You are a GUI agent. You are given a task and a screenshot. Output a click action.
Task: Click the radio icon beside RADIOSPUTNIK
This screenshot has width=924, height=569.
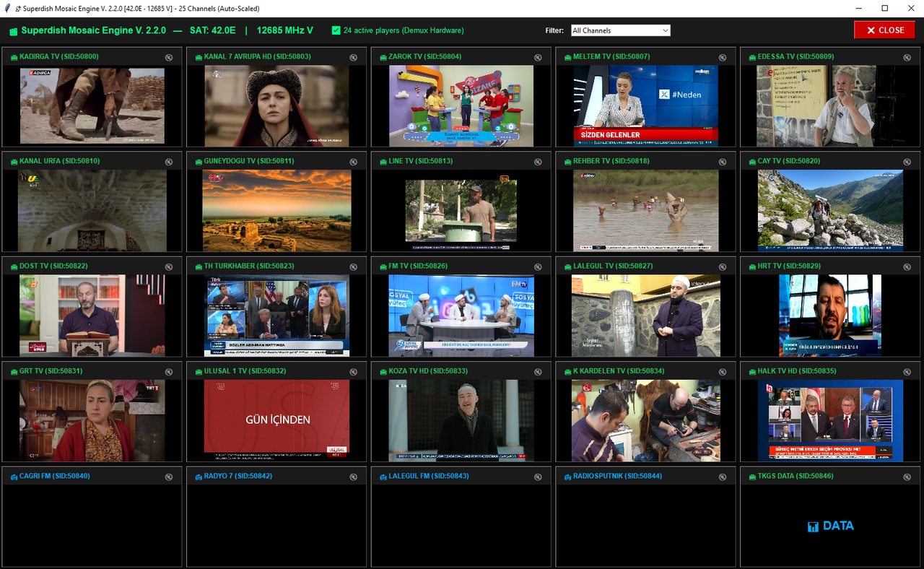click(567, 477)
